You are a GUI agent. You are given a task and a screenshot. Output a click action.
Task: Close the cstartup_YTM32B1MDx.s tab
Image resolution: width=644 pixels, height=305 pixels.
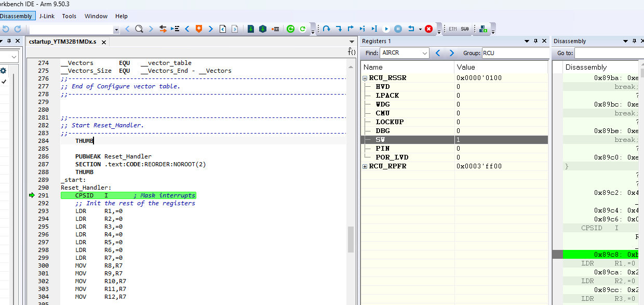coord(104,43)
